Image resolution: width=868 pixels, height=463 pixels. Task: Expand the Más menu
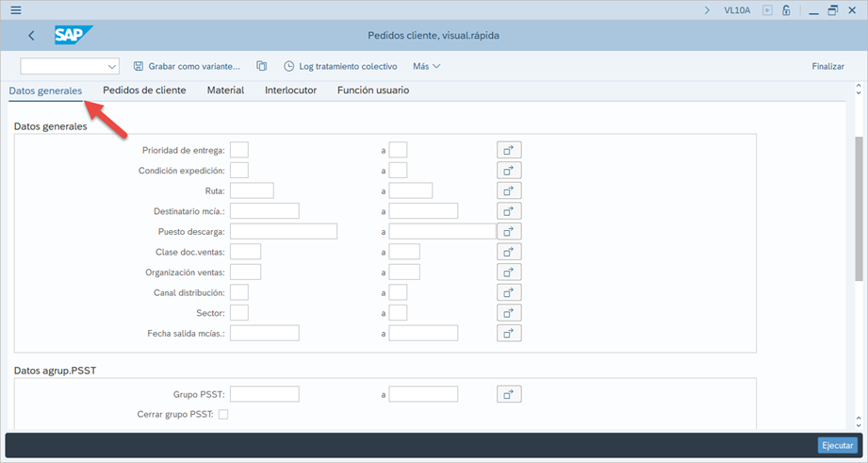(x=426, y=66)
